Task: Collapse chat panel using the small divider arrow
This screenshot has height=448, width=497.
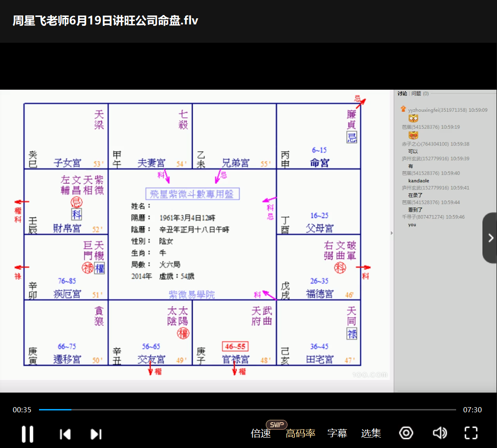Action: tap(392, 233)
